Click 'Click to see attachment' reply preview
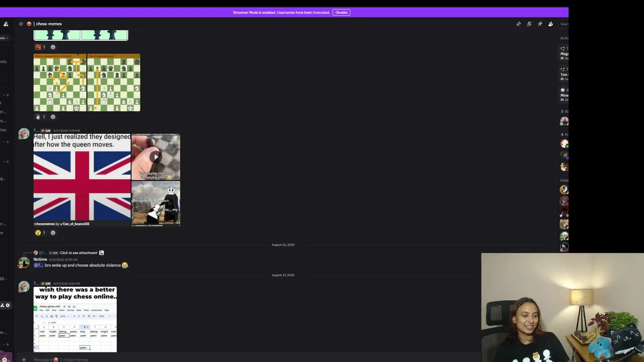The width and height of the screenshot is (644, 362). 78,253
